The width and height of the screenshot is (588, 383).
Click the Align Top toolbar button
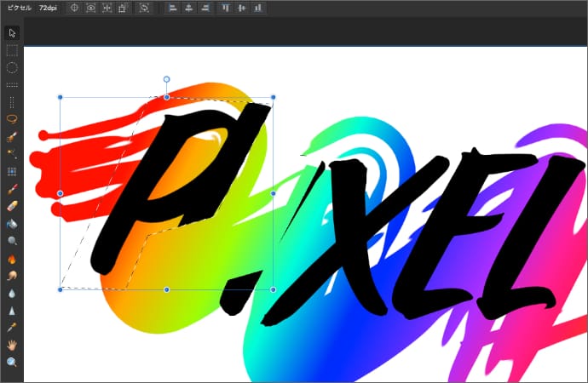tap(226, 8)
